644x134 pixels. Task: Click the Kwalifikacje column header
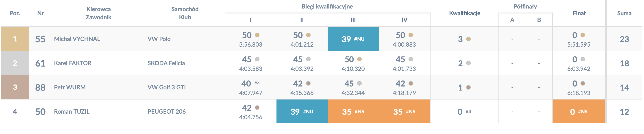click(x=464, y=13)
